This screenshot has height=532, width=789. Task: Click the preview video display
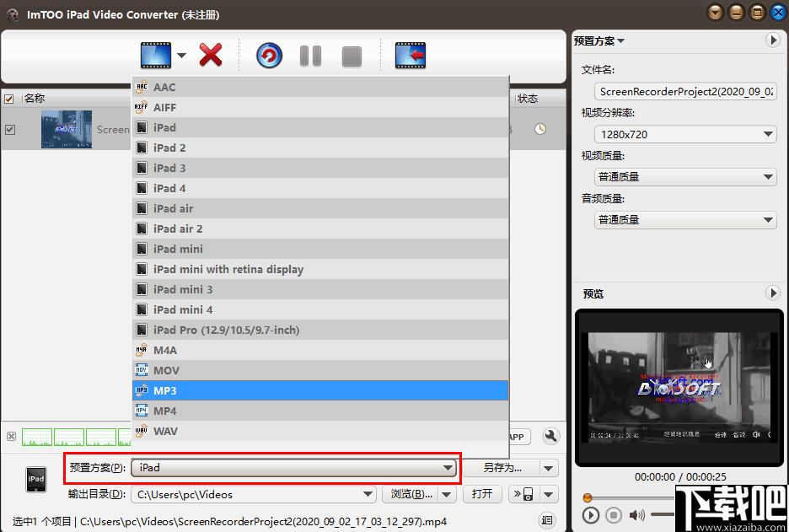pos(679,388)
